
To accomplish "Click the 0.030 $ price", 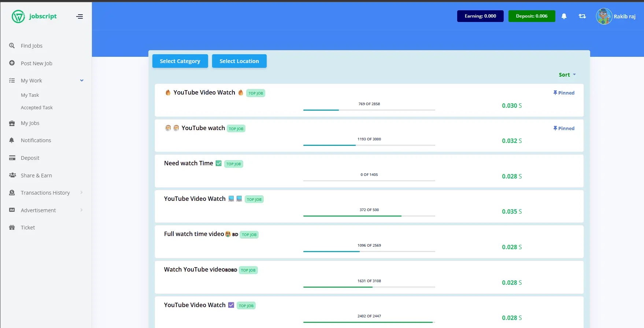I will (x=512, y=106).
